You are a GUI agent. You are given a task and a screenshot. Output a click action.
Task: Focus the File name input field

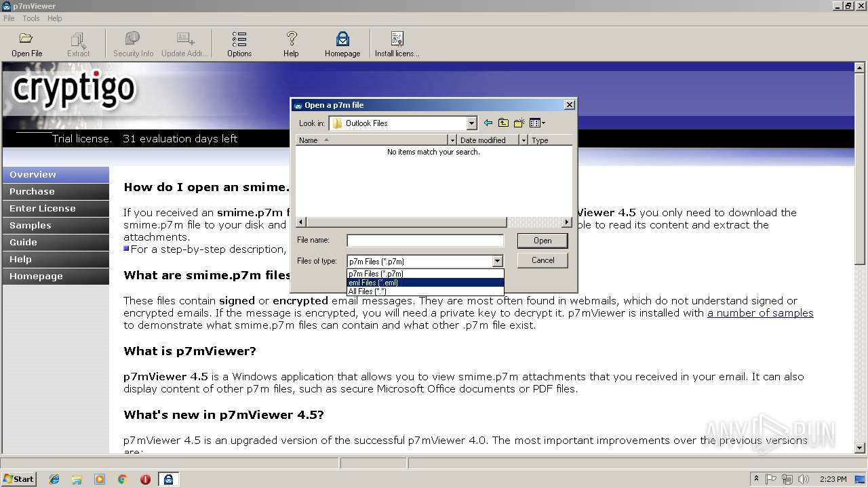425,241
